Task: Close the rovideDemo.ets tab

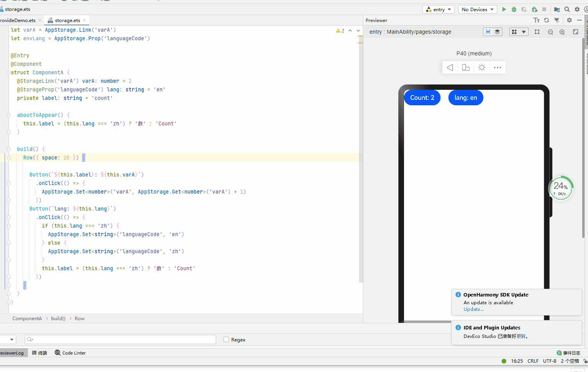Action: pyautogui.click(x=40, y=20)
